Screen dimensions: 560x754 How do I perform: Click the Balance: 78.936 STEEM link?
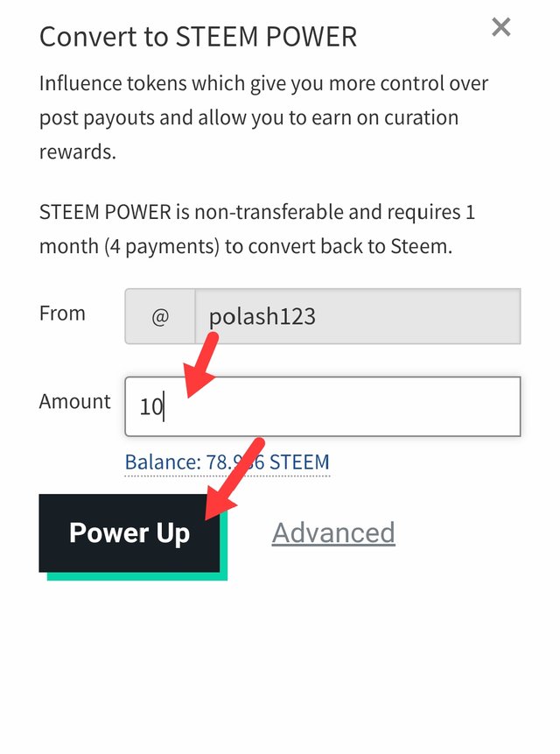click(x=227, y=462)
